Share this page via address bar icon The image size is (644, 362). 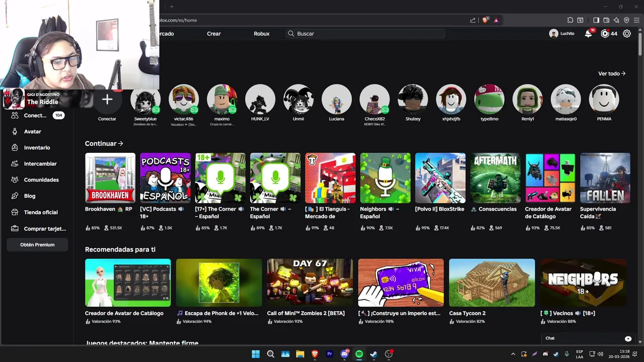click(x=473, y=20)
